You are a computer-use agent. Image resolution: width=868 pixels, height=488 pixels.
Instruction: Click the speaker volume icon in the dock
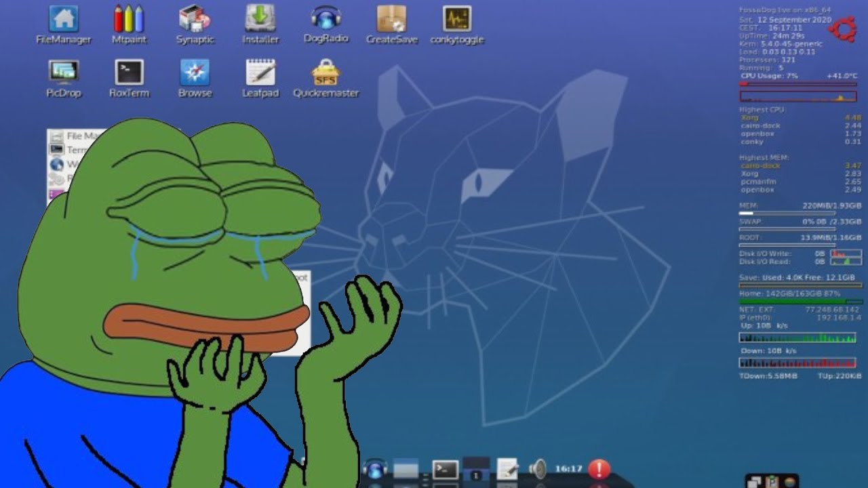[538, 469]
